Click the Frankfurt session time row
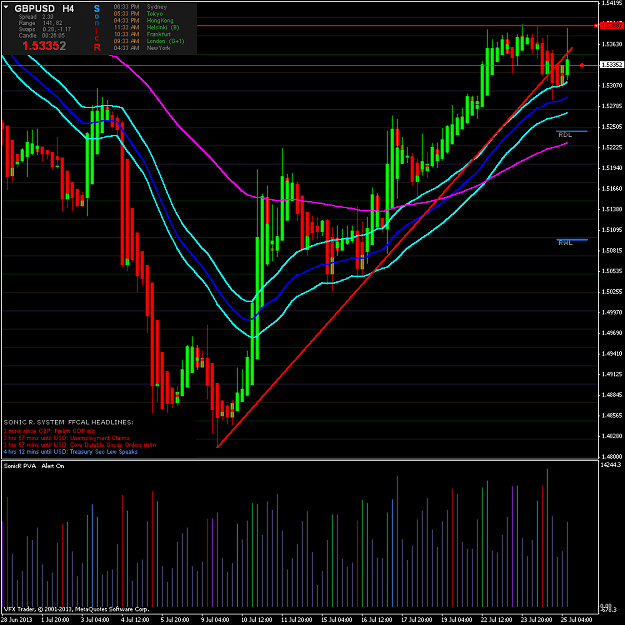Viewport: 625px width, 625px height. point(142,34)
